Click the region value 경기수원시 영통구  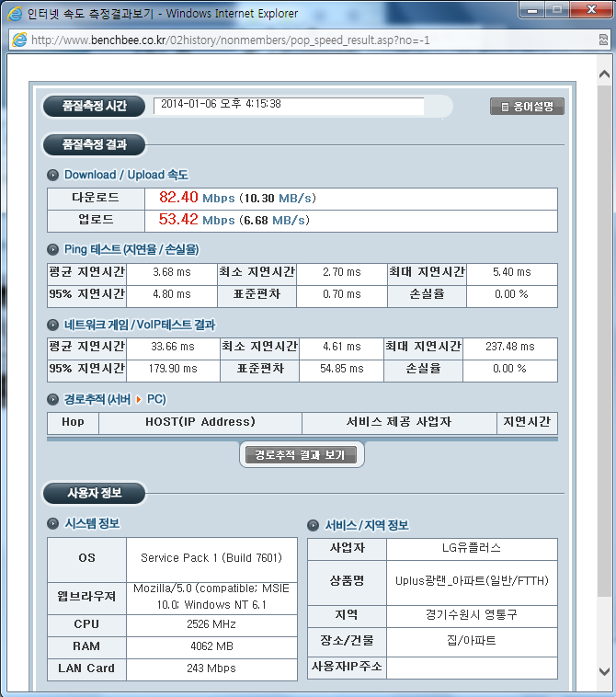coord(472,615)
